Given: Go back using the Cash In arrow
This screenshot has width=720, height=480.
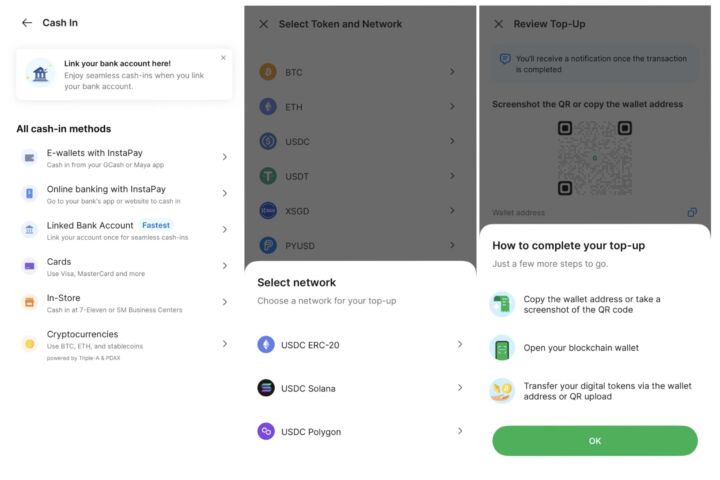Looking at the screenshot, I should [27, 23].
